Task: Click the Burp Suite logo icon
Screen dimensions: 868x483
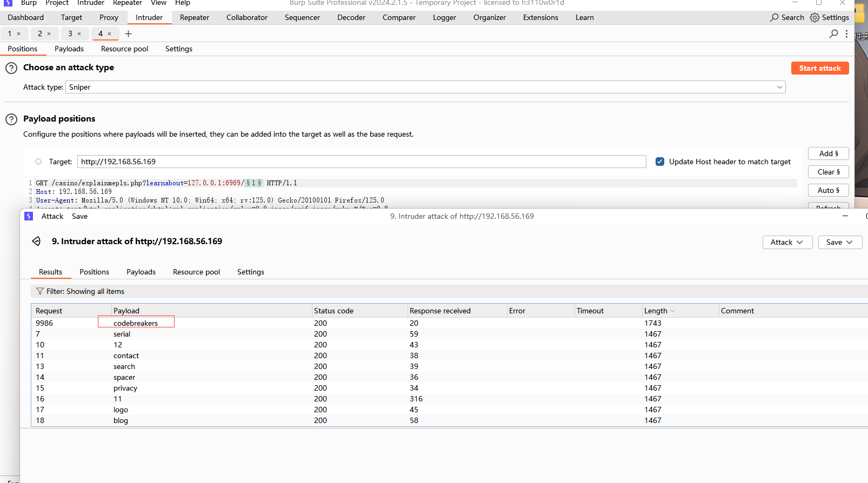Action: click(8, 3)
